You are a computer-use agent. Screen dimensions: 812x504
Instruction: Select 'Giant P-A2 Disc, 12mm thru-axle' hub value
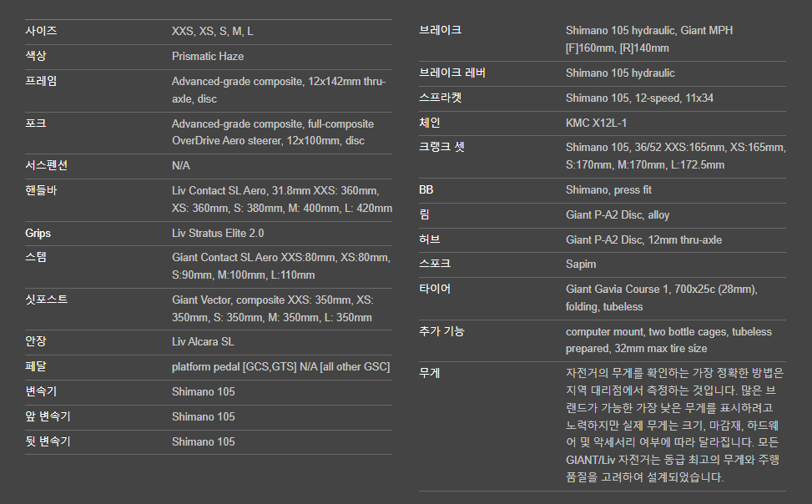[x=643, y=239]
